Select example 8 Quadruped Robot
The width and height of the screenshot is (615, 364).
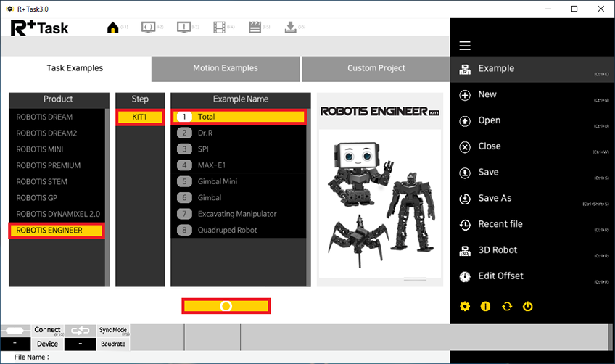(239, 231)
